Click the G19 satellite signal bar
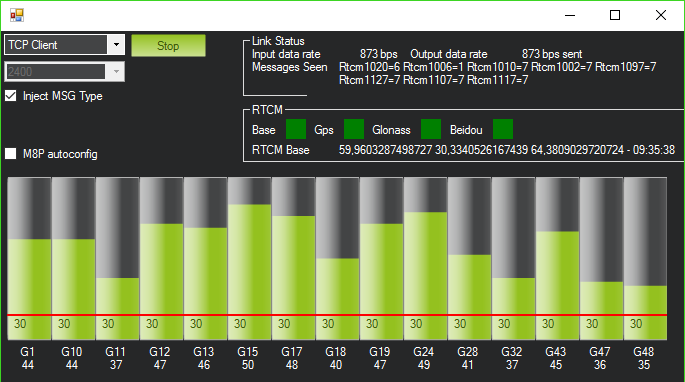The width and height of the screenshot is (685, 382). coord(381,258)
